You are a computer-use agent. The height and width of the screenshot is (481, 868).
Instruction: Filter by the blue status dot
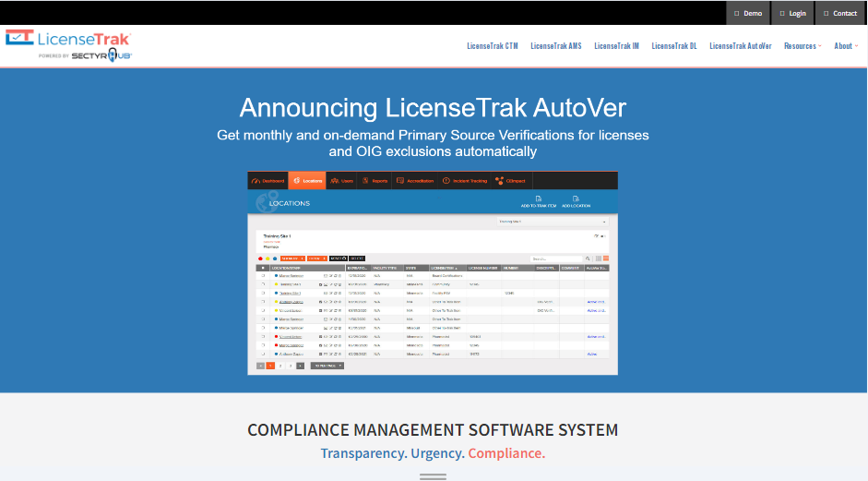(275, 259)
